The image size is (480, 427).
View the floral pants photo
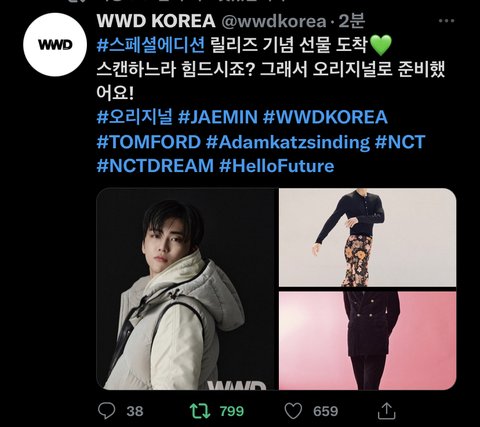367,237
